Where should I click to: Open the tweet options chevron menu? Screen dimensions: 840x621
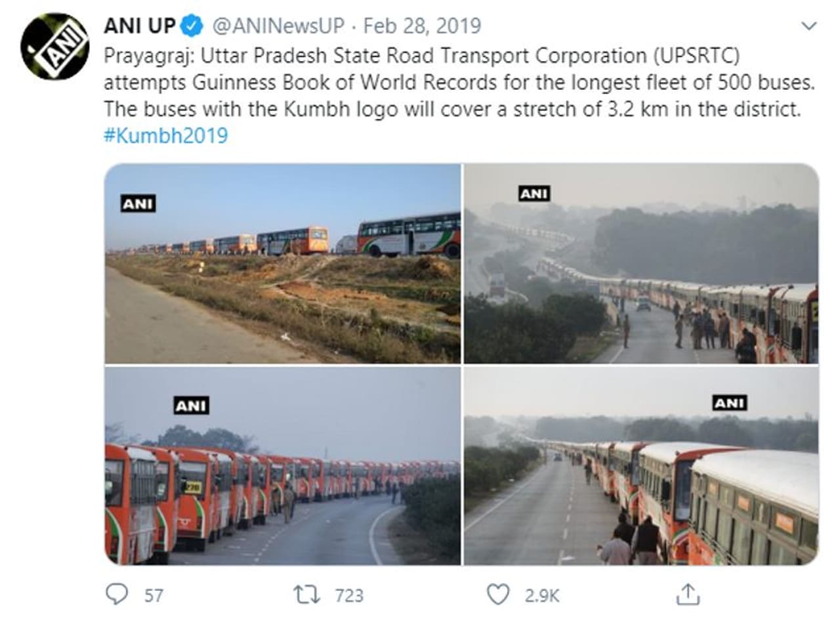[x=809, y=26]
